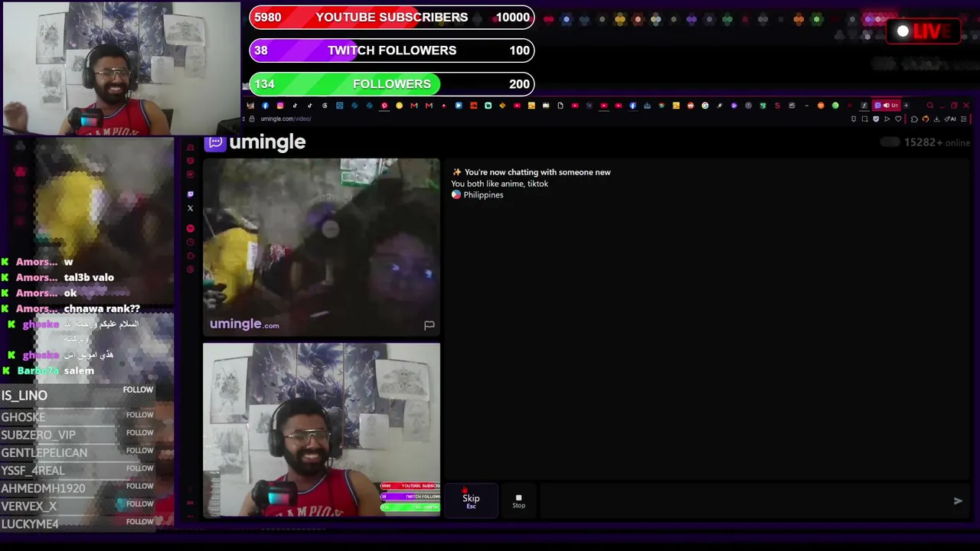The height and width of the screenshot is (551, 980).
Task: Click FOLLOW next to AHMEDMH1920
Action: point(139,486)
